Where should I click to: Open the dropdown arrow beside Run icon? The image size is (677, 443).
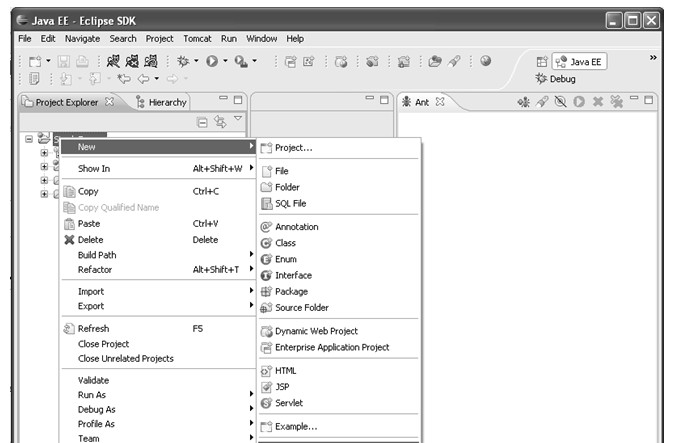(225, 61)
